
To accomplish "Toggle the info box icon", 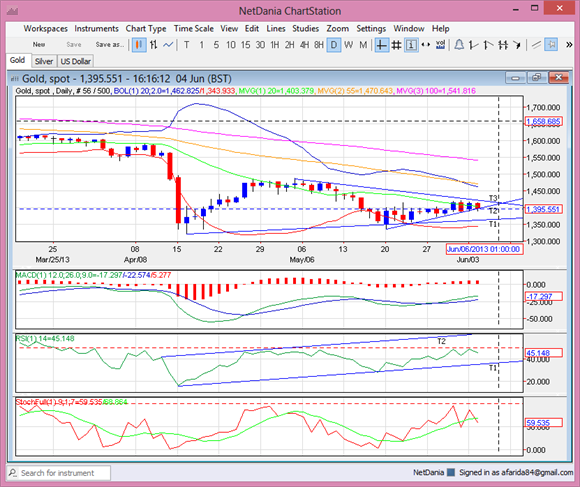I will [411, 45].
